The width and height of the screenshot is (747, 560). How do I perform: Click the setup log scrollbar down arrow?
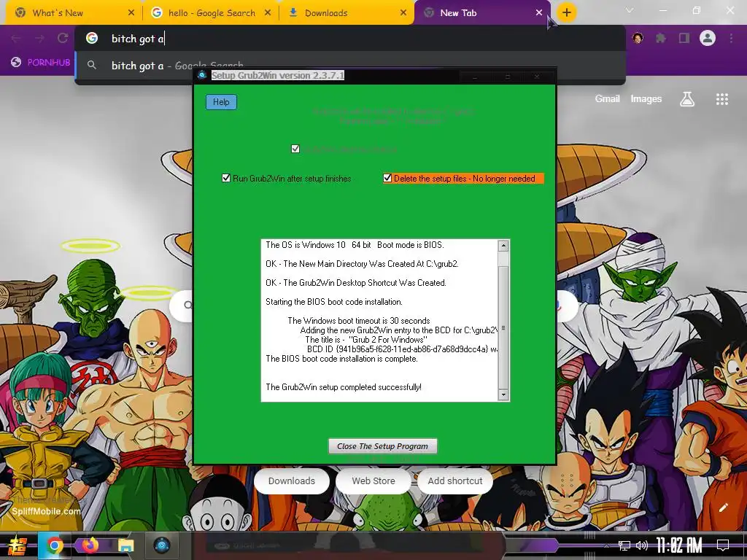503,394
